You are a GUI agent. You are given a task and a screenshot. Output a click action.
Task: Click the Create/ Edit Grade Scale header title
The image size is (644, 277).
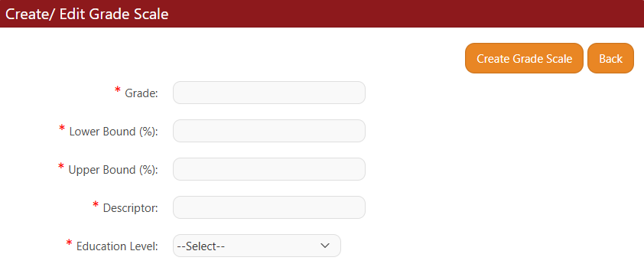coord(86,14)
